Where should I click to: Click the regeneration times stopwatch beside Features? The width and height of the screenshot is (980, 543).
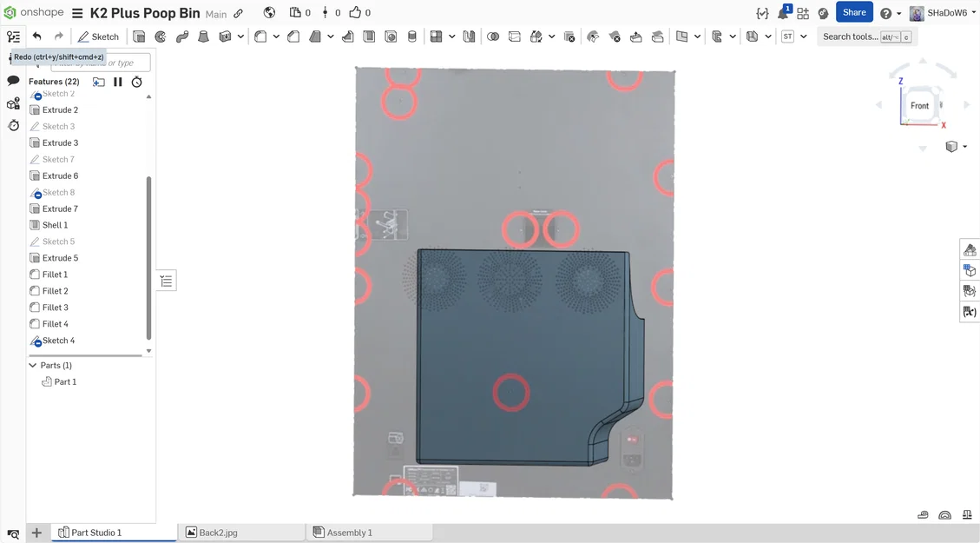click(137, 82)
